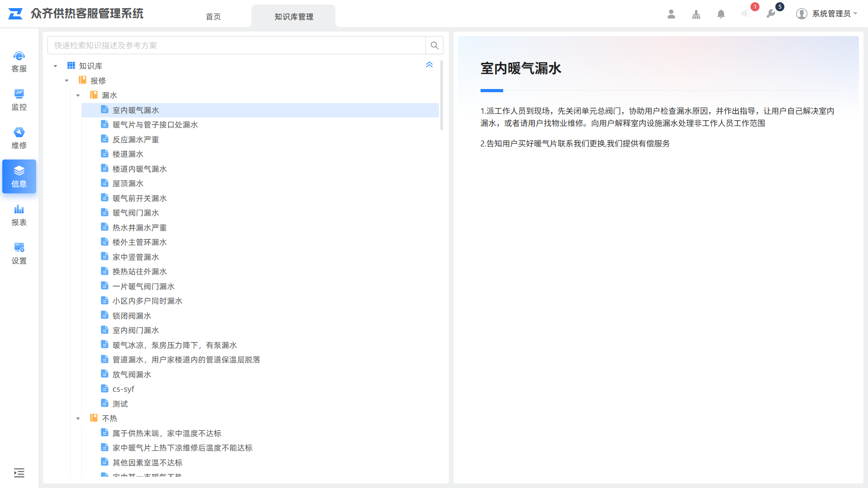
Task: Select 暖气阀门漏水 entry
Action: point(136,213)
